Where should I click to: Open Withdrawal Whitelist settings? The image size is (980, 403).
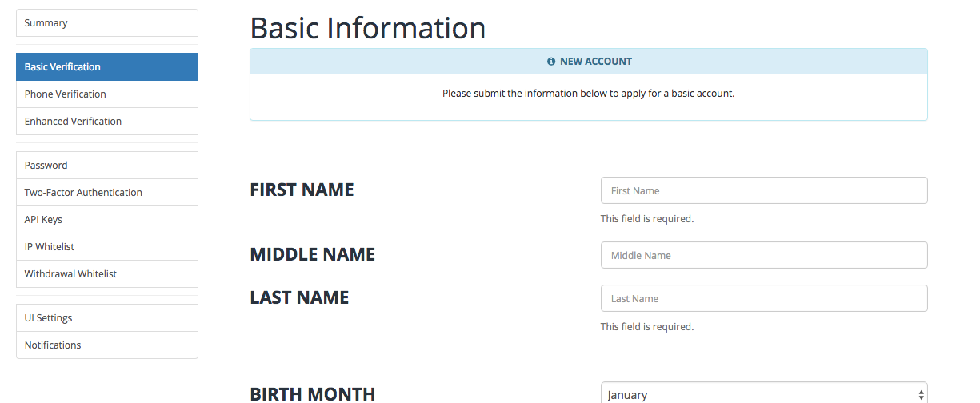point(106,274)
